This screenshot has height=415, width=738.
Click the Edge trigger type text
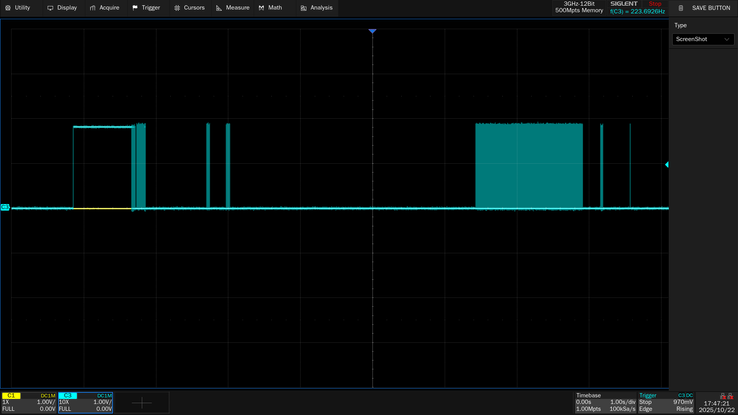(x=645, y=409)
